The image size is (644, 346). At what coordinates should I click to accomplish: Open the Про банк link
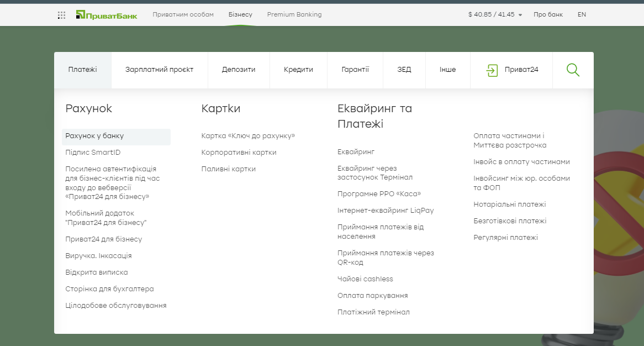pyautogui.click(x=548, y=14)
